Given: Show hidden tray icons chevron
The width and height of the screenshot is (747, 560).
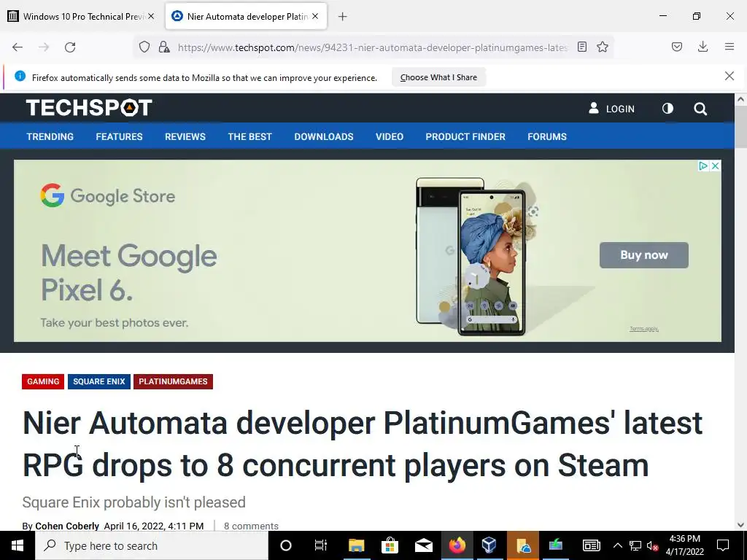Looking at the screenshot, I should (617, 545).
